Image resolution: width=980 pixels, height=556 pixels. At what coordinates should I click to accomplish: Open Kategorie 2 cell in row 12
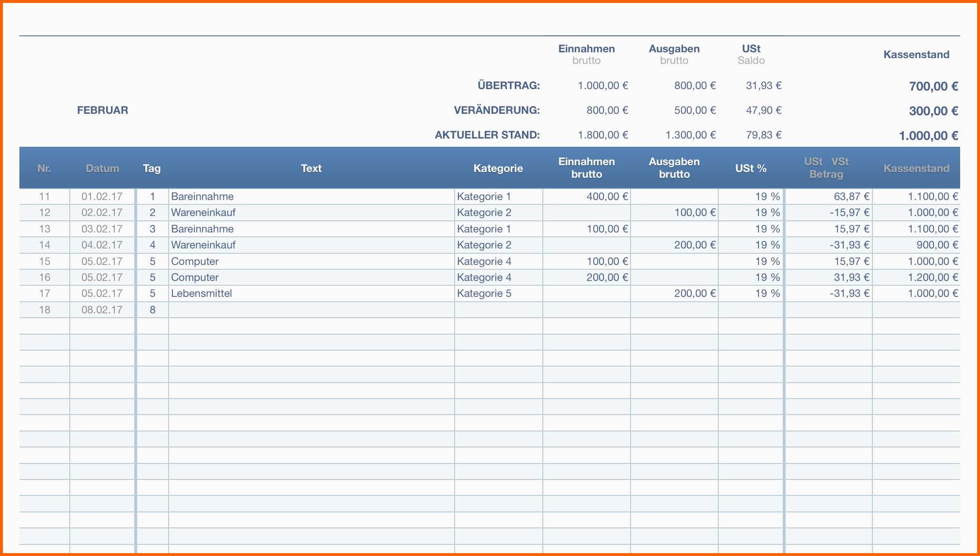484,212
